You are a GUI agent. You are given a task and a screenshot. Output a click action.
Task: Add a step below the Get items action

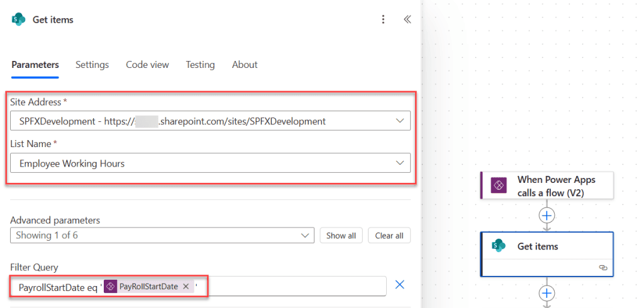(x=547, y=293)
